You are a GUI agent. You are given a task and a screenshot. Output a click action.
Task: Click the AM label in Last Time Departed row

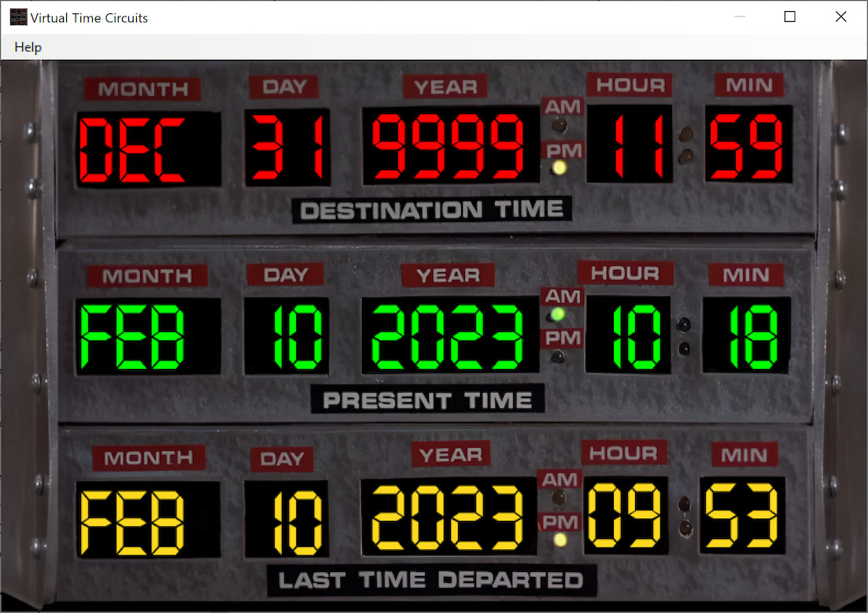tap(559, 479)
